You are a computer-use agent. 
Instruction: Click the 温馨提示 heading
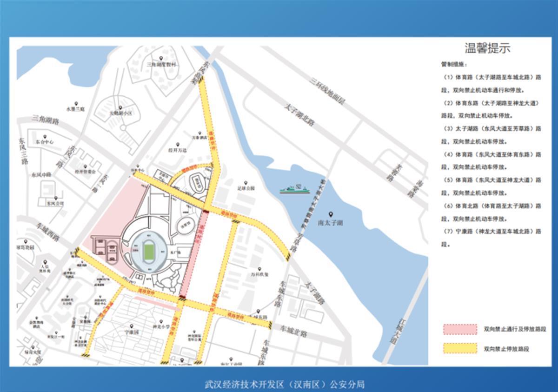pos(488,48)
